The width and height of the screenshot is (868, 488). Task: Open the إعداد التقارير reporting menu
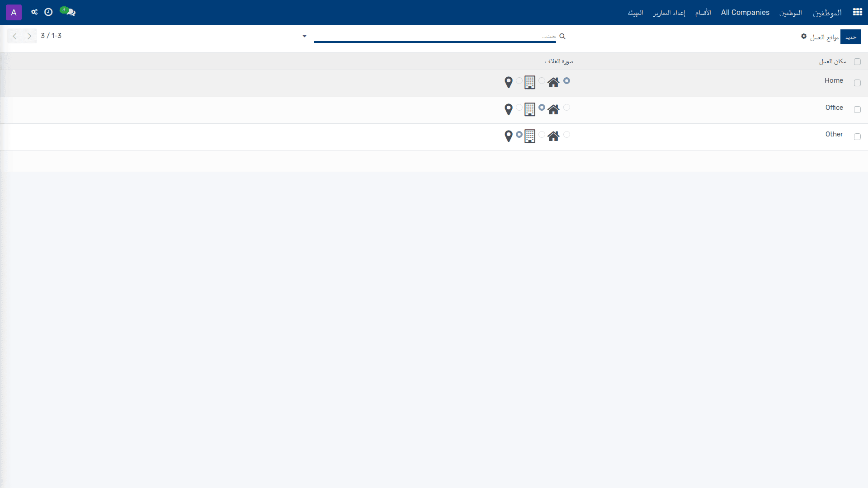[x=669, y=13]
